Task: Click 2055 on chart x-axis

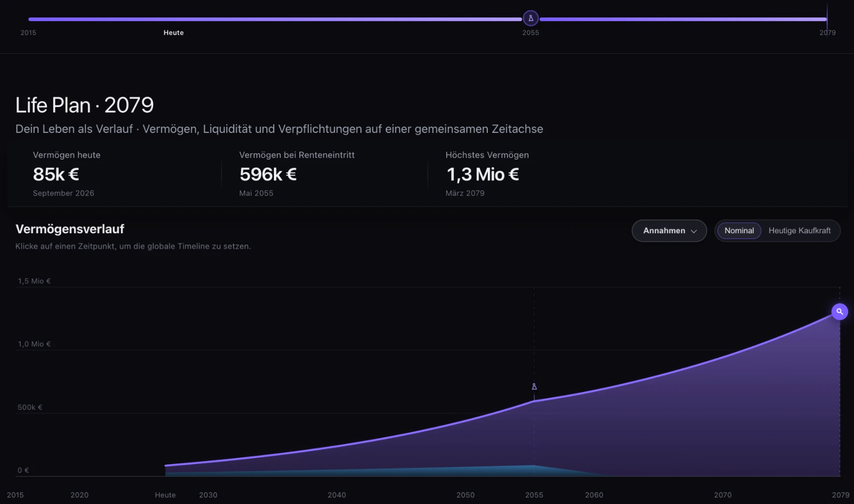Action: point(534,495)
